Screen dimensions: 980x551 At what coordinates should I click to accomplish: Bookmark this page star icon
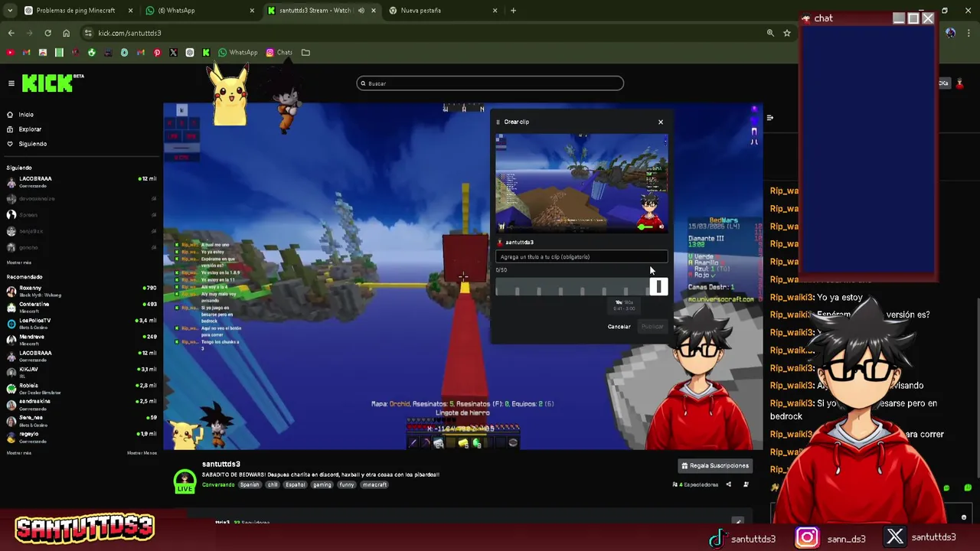point(786,33)
